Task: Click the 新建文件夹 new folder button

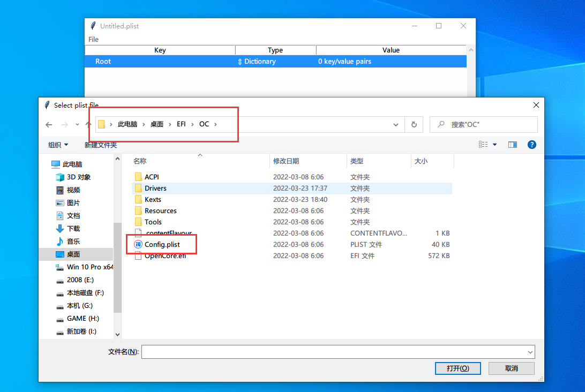Action: 101,145
